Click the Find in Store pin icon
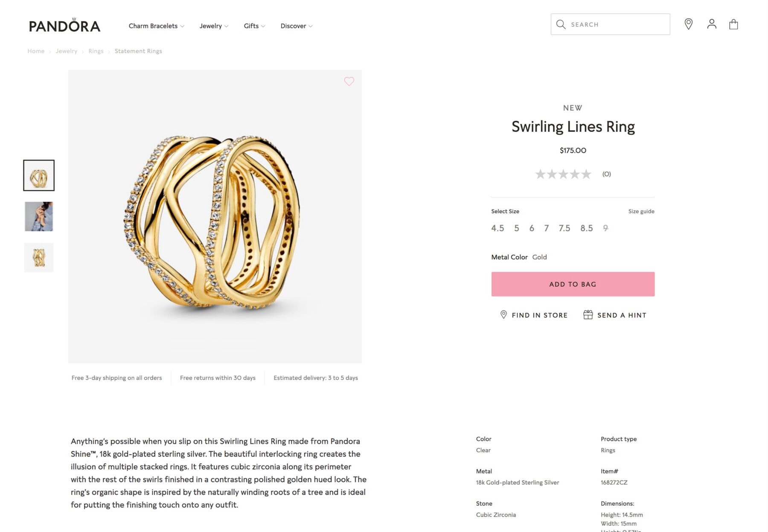The image size is (768, 532). click(x=504, y=315)
